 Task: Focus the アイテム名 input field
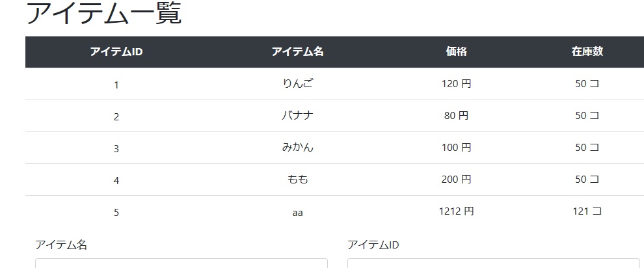181,263
